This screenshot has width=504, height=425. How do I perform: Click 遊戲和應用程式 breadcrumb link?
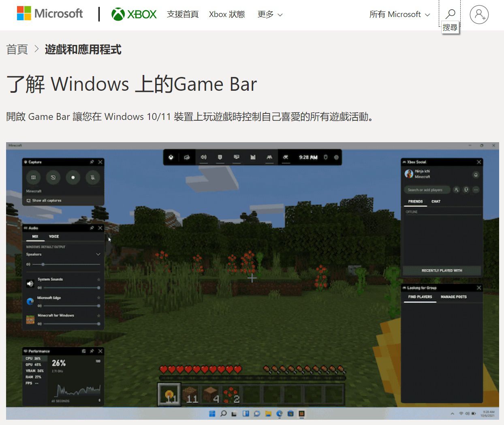pos(83,49)
